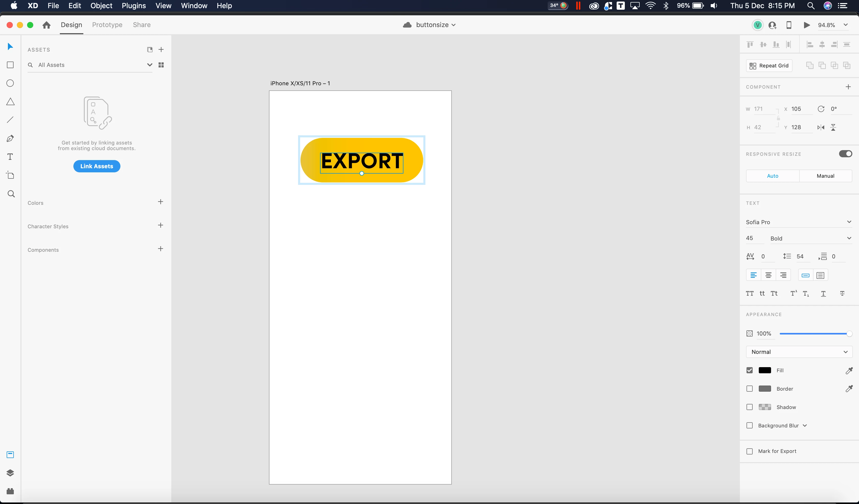Click the black Fill color swatch
Viewport: 859px width, 504px height.
coord(765,370)
